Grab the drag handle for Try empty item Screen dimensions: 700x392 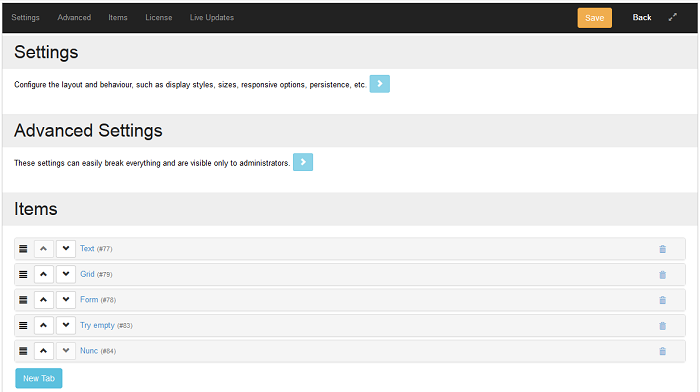23,325
